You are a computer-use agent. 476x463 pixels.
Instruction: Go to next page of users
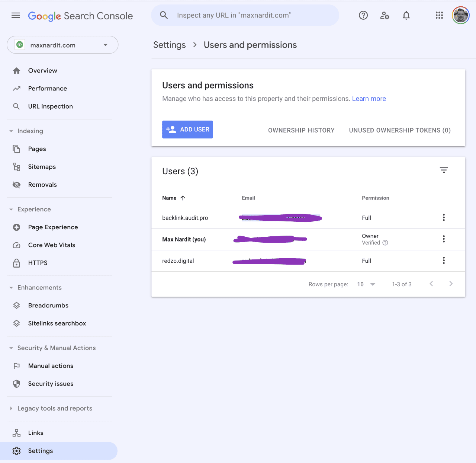tap(451, 284)
